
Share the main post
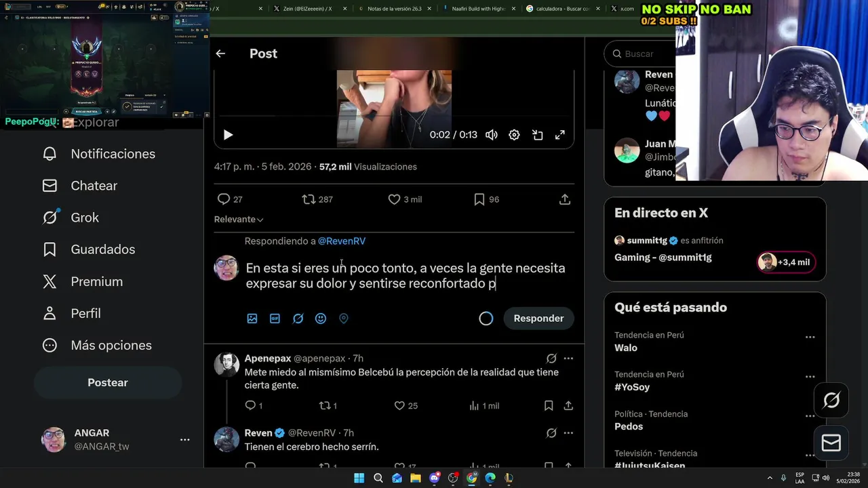pyautogui.click(x=565, y=199)
